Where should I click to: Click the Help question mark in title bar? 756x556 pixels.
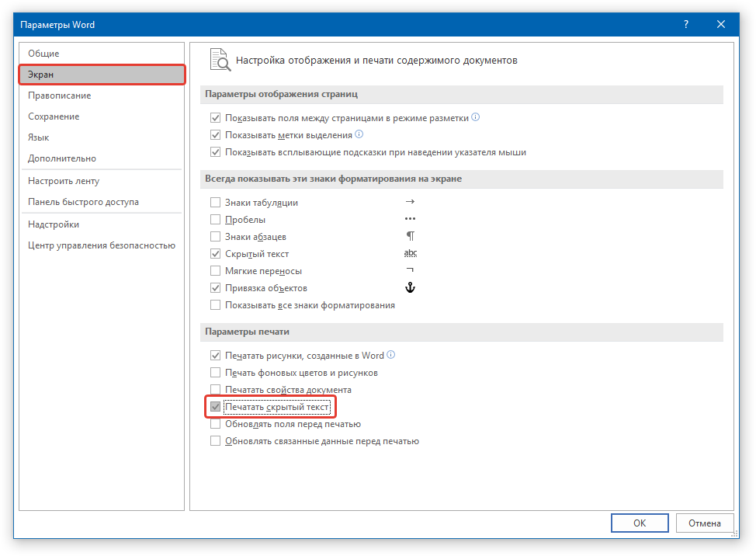tap(686, 25)
